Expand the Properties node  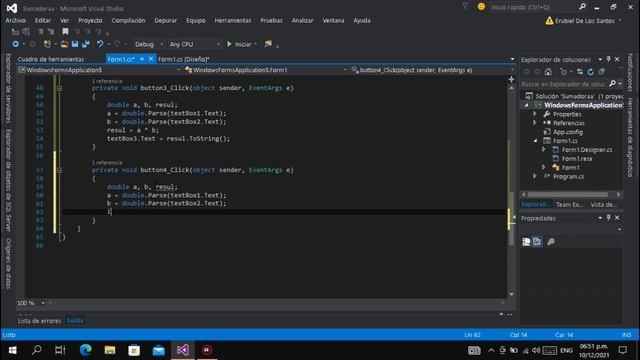[535, 114]
